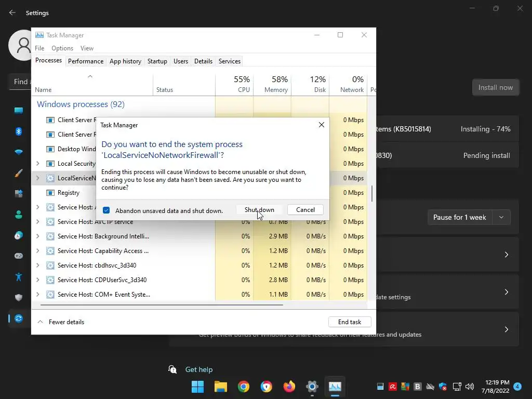
Task: Open Accessibility icon in Settings sidebar
Action: point(19,277)
